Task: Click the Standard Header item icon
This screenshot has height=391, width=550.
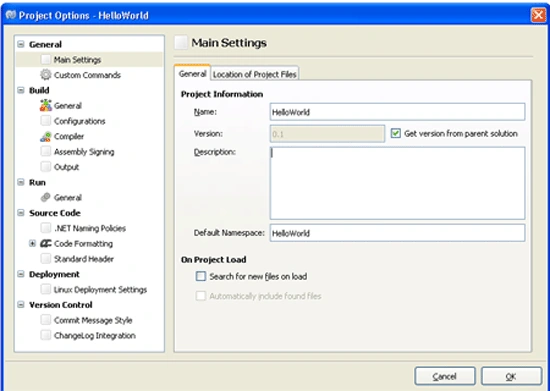Action: (x=46, y=258)
